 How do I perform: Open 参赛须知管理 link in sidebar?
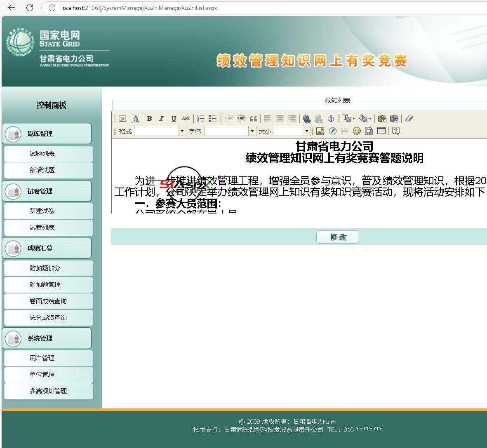[x=48, y=391]
